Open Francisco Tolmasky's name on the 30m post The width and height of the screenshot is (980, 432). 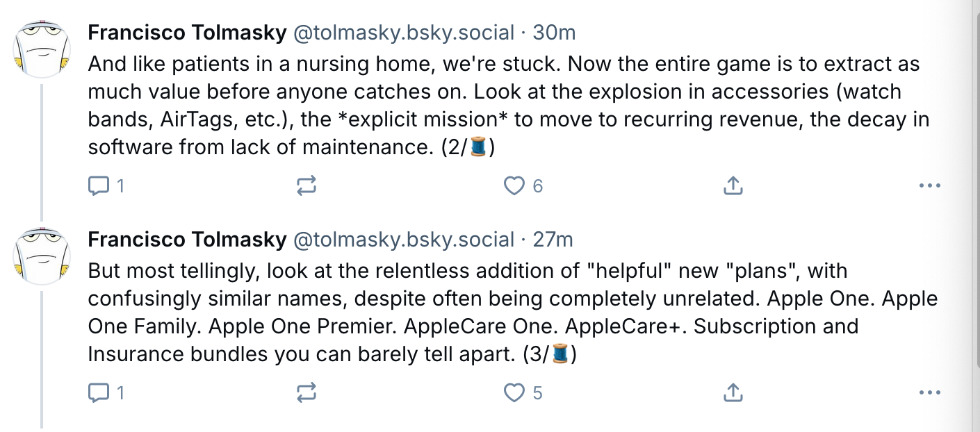[187, 33]
